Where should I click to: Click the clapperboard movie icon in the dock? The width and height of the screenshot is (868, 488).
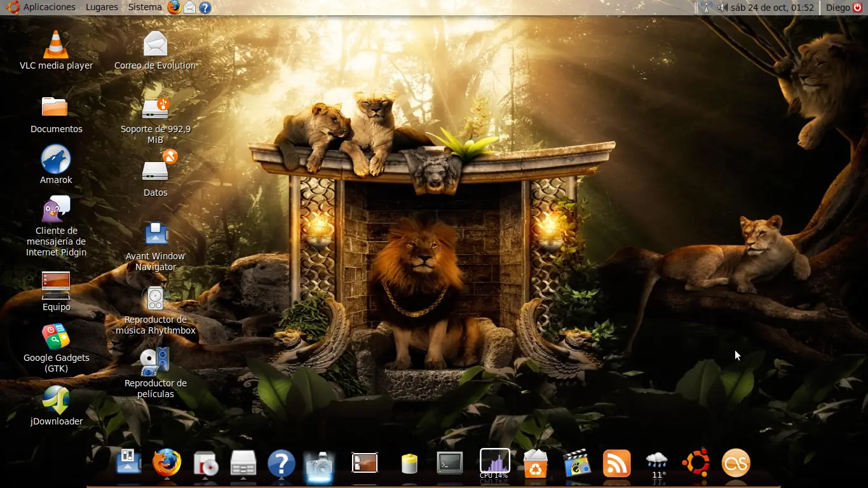pos(576,463)
